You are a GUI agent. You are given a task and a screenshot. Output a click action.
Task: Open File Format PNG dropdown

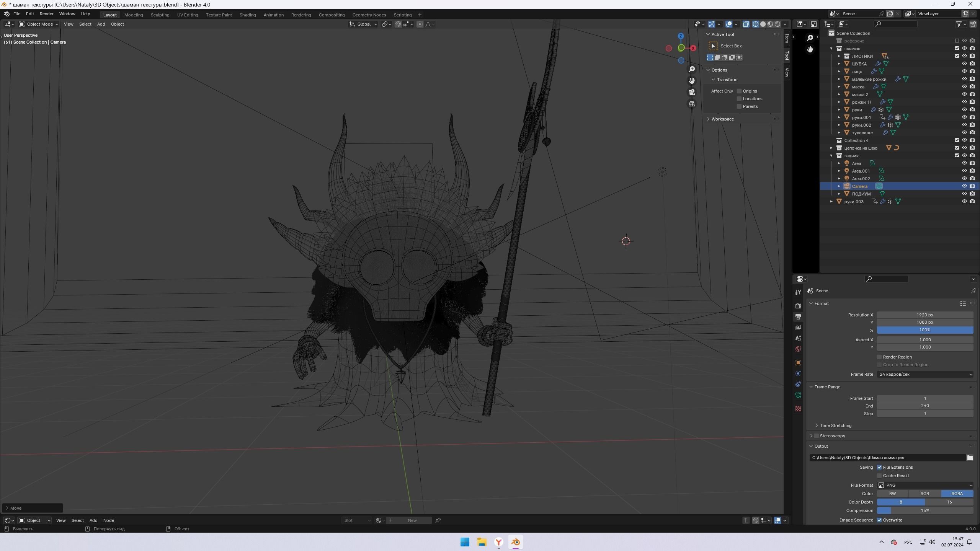tap(925, 485)
